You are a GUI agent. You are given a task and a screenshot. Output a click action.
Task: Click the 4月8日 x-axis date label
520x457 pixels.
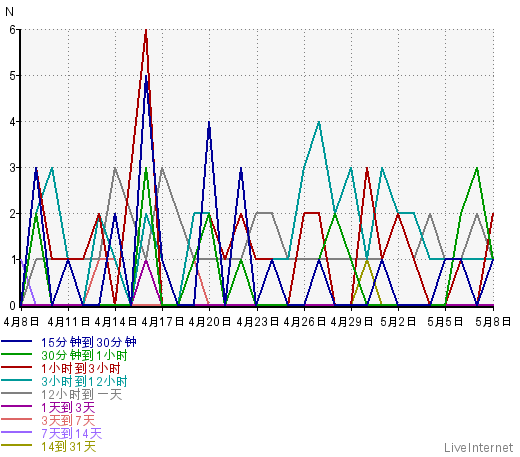click(x=21, y=322)
